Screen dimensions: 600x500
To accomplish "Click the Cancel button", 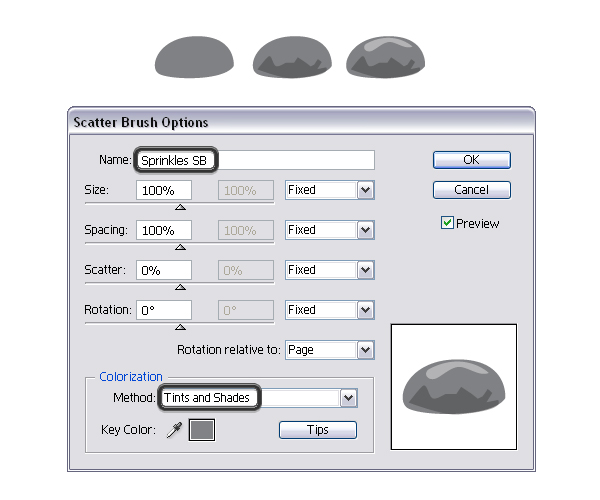I will pos(471,190).
